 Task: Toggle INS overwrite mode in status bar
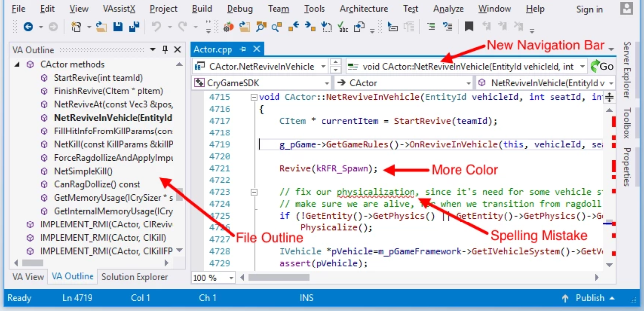point(306,298)
